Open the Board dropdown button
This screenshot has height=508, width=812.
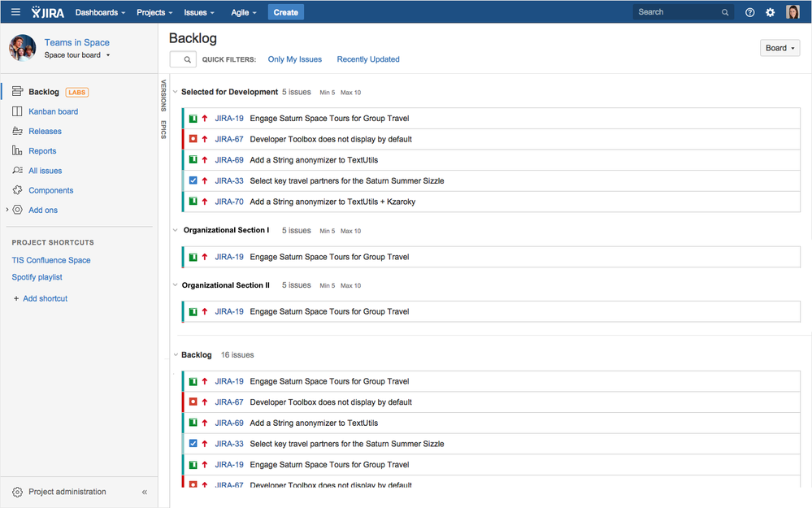click(x=779, y=48)
